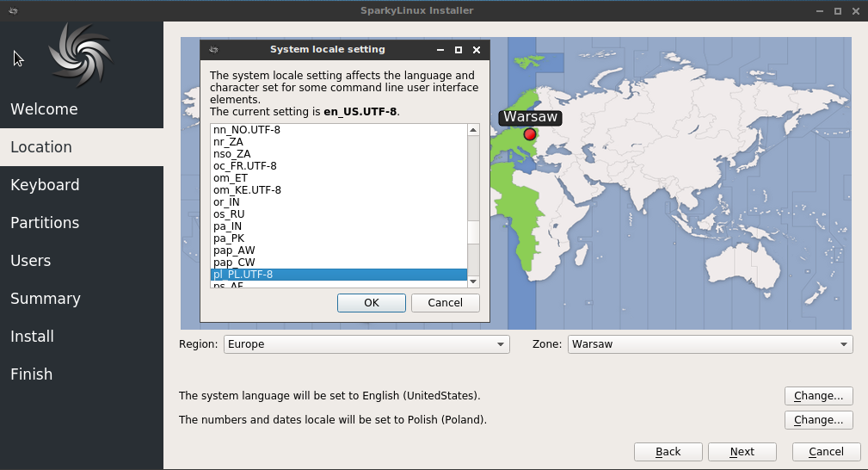Go to the Welcome step in sidebar
The image size is (868, 470).
coord(82,109)
